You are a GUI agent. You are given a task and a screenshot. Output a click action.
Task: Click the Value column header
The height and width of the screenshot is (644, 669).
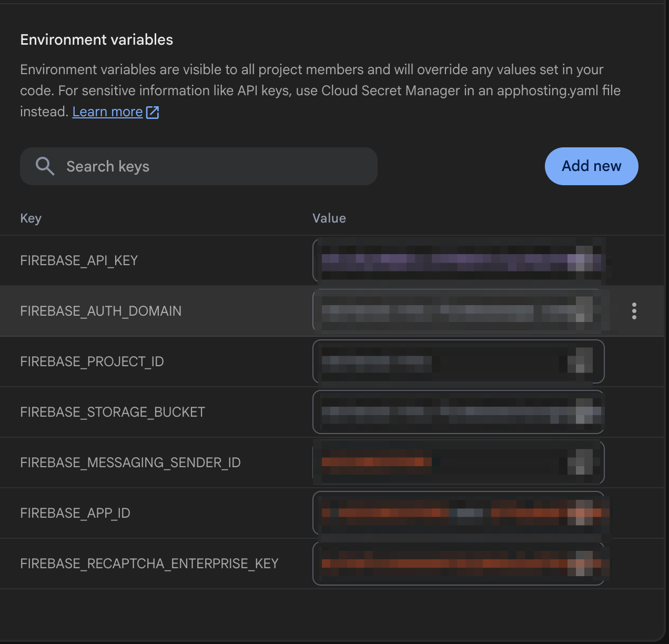point(329,218)
